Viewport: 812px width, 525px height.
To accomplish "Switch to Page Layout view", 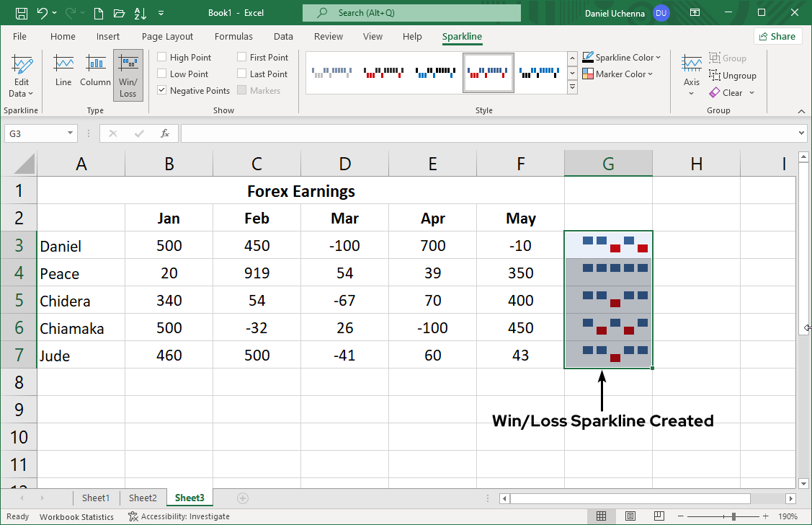I will (x=630, y=516).
